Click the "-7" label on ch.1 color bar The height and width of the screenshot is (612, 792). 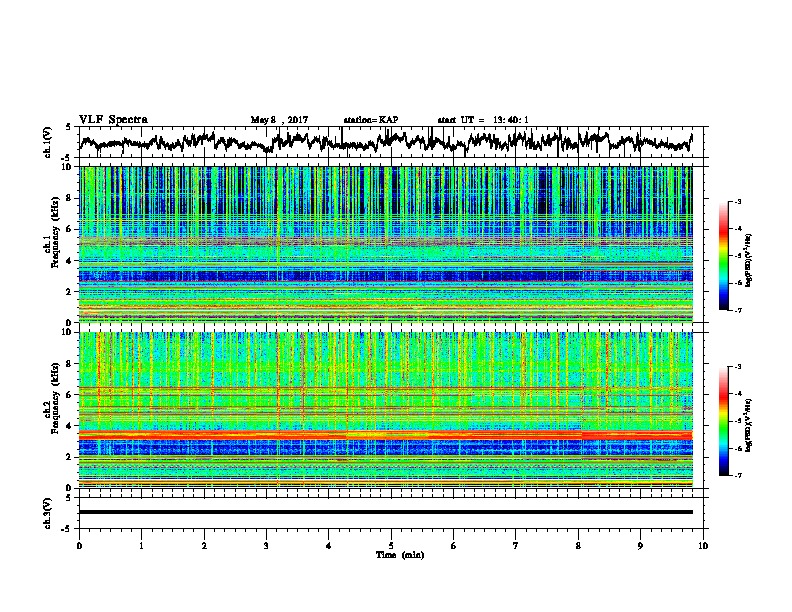738,310
